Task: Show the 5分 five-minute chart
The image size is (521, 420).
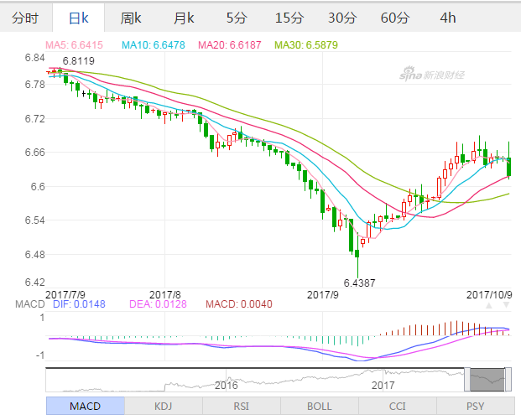Action: coord(237,18)
